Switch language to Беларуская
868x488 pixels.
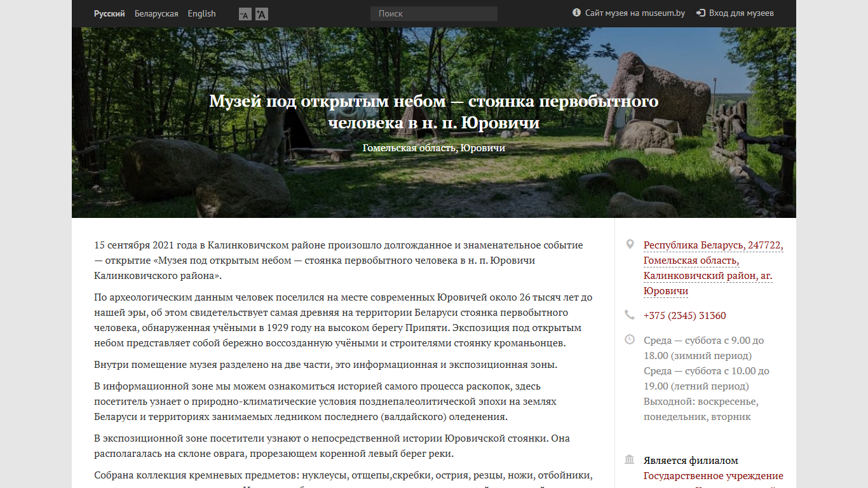click(156, 13)
